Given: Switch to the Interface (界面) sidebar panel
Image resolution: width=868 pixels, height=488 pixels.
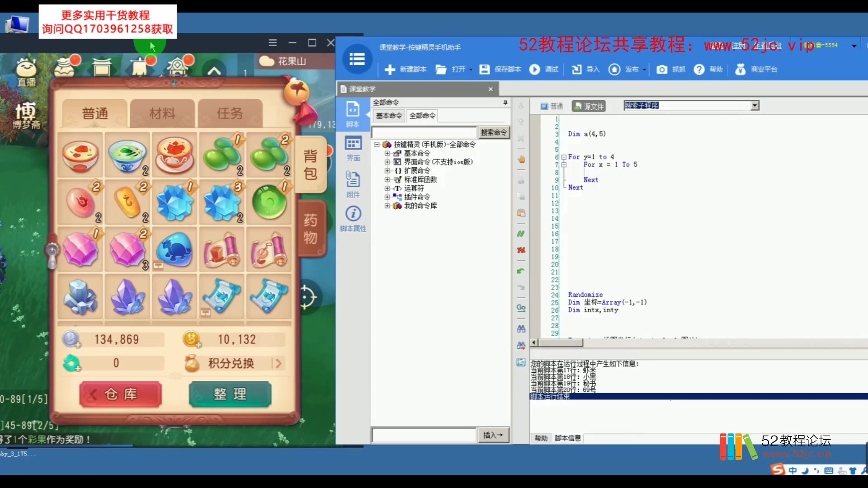Looking at the screenshot, I should pyautogui.click(x=353, y=148).
